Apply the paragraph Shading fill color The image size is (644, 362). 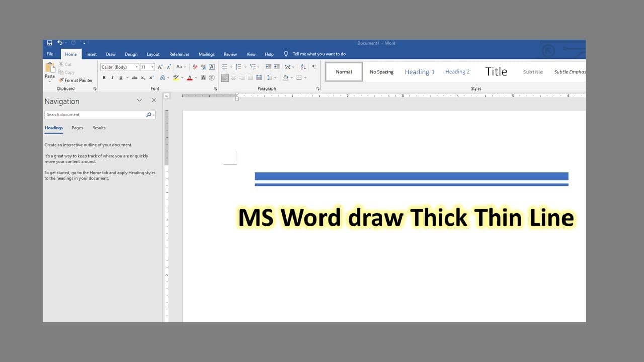coord(285,78)
